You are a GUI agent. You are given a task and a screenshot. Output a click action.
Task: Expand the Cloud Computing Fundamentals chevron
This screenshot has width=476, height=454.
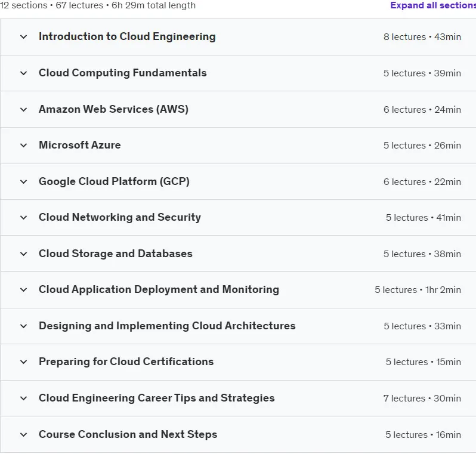point(23,73)
